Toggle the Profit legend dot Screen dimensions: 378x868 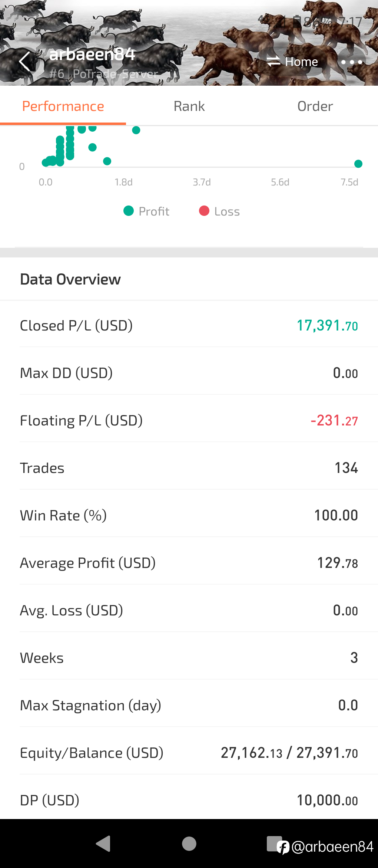[129, 211]
